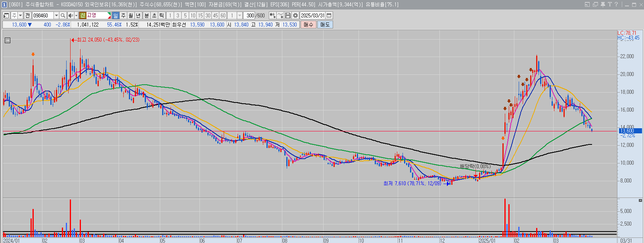Choose the 15 interval button
644x243 pixels.
200,15
